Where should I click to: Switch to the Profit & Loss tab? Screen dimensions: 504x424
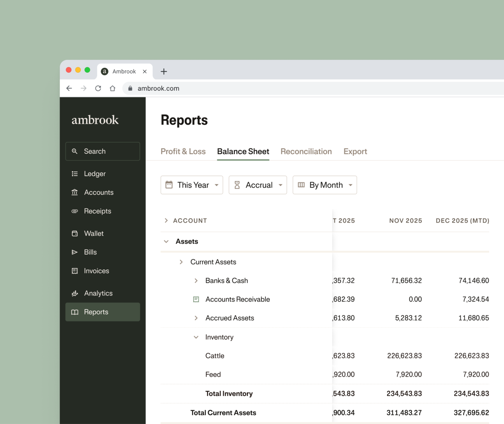(183, 151)
